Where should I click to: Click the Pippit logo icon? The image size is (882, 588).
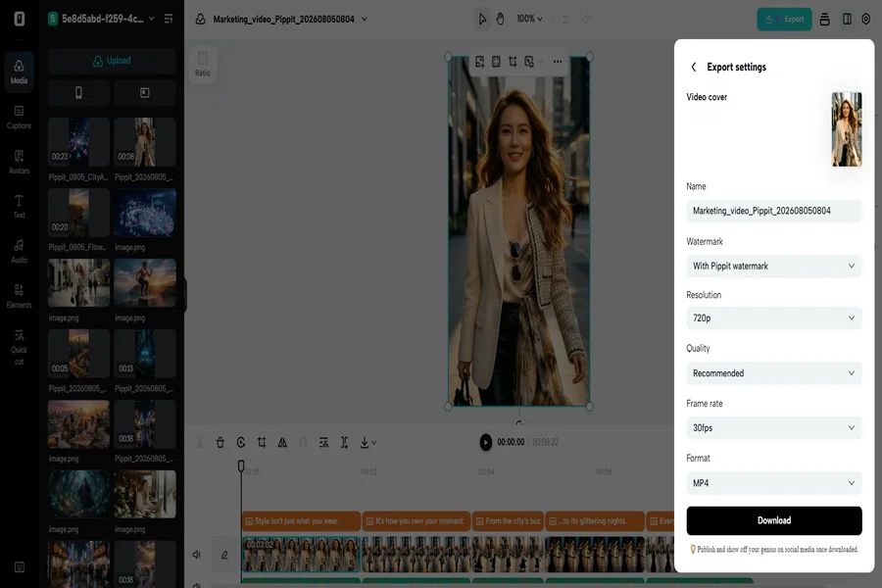click(20, 19)
